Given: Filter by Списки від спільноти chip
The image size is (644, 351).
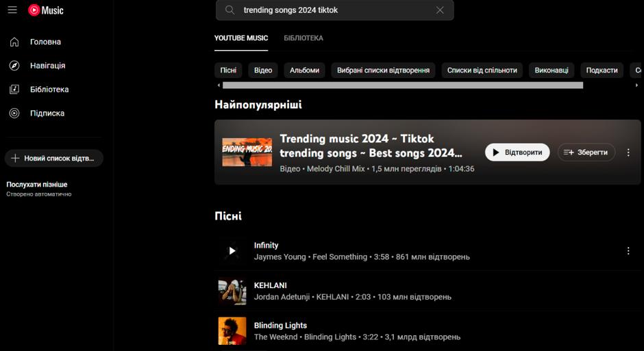Looking at the screenshot, I should pyautogui.click(x=482, y=70).
